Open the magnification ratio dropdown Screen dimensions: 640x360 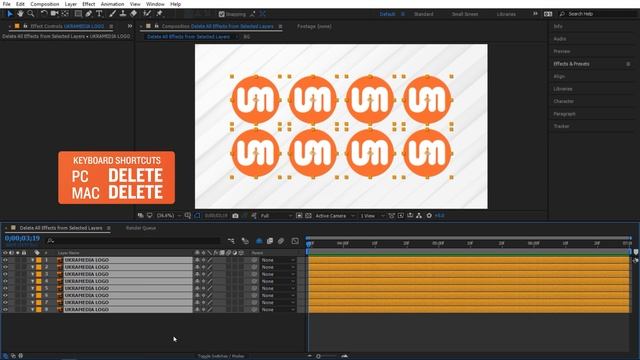pos(169,216)
